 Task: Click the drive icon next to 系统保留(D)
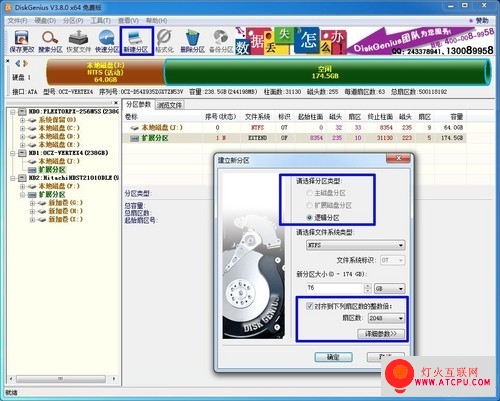click(x=32, y=120)
